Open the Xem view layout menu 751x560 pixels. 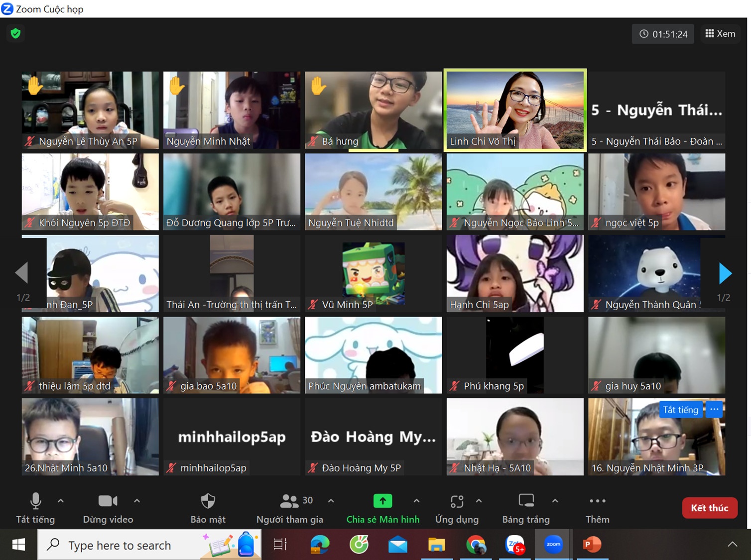pyautogui.click(x=720, y=34)
